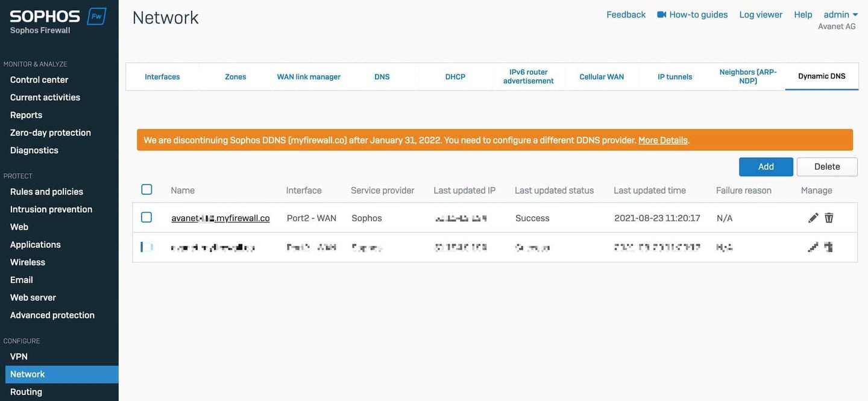
Task: Click the 'N/A' failure reason cell
Action: click(725, 218)
